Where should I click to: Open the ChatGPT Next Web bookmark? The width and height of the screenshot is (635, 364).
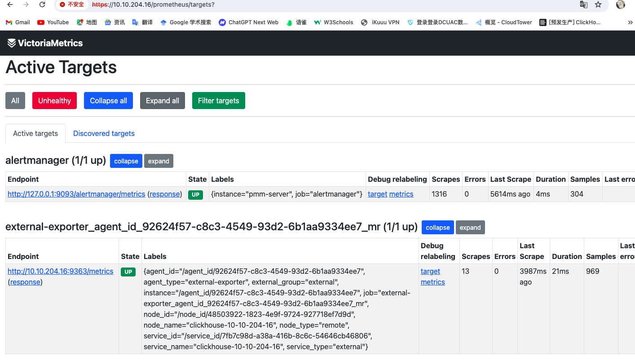pyautogui.click(x=248, y=22)
